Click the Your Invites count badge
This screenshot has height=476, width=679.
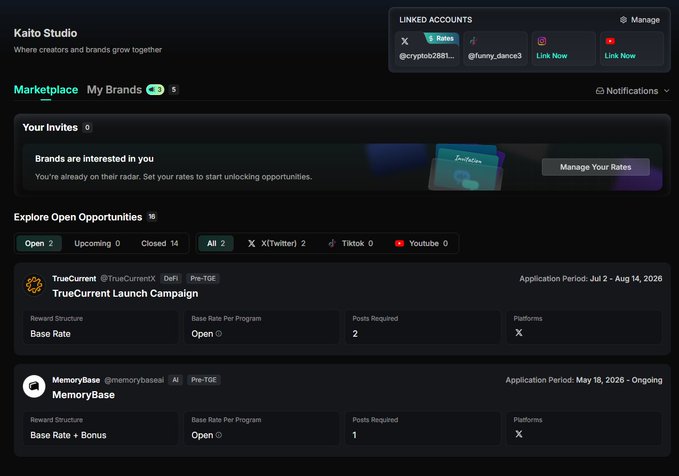[87, 127]
